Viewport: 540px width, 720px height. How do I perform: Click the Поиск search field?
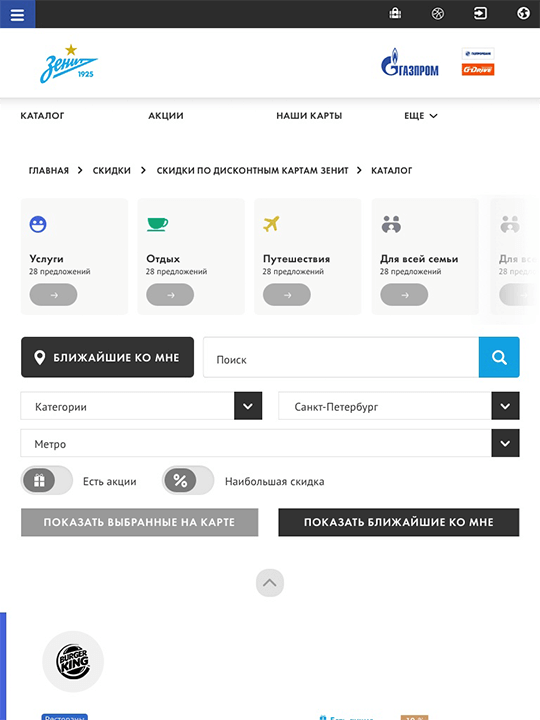coord(341,358)
